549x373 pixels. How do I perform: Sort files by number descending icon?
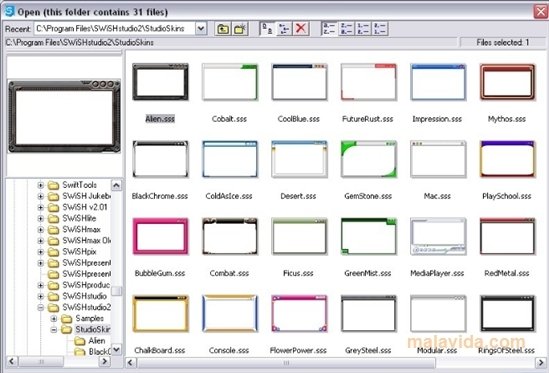pyautogui.click(x=380, y=28)
